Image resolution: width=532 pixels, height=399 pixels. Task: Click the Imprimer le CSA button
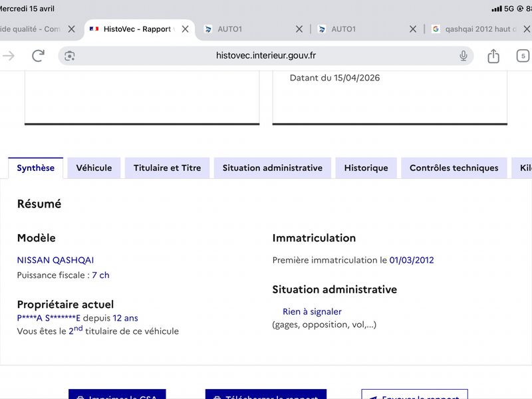pyautogui.click(x=117, y=394)
